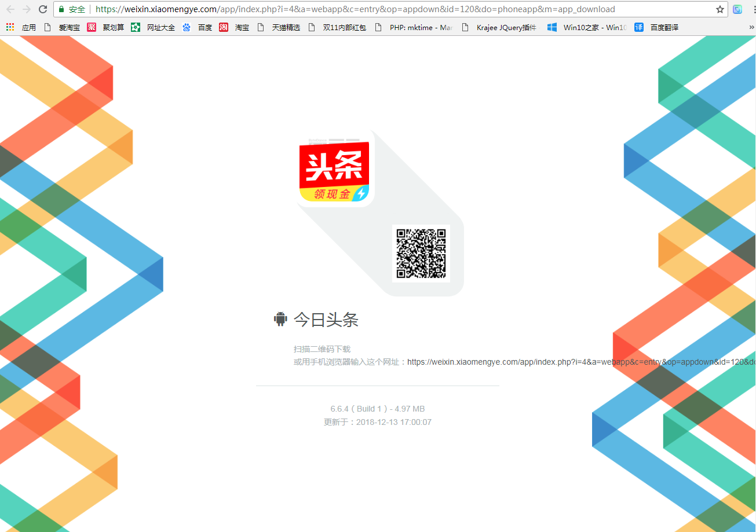Open the PHP: mktime bookmark
This screenshot has height=532, width=756.
pos(414,27)
